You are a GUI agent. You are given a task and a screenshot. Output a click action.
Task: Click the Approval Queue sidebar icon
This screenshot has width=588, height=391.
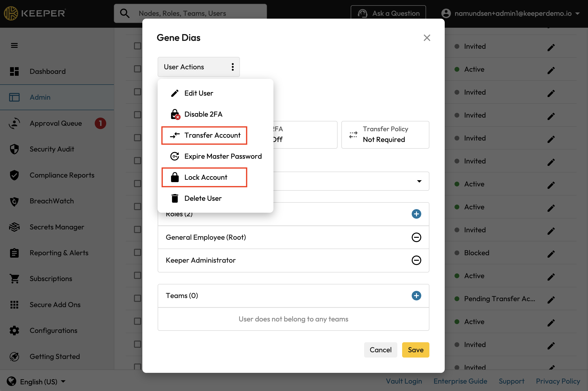14,123
